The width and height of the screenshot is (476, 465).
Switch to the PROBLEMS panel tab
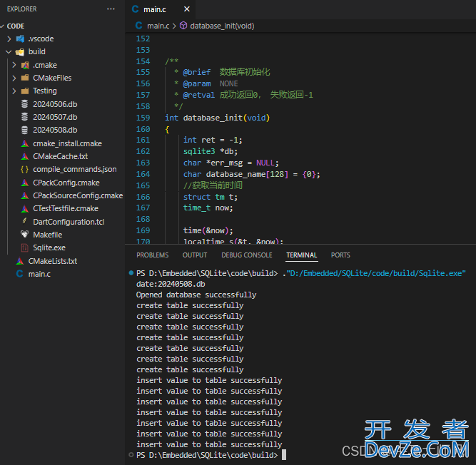tap(153, 255)
